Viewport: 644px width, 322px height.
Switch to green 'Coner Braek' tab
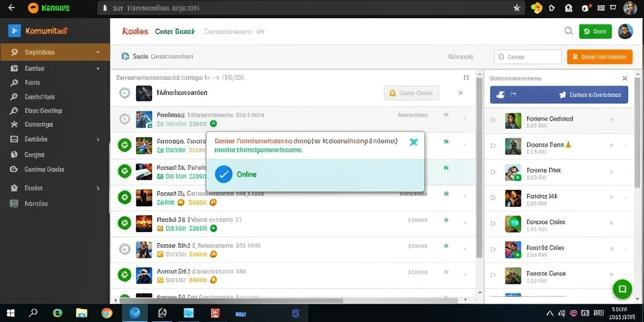click(175, 31)
